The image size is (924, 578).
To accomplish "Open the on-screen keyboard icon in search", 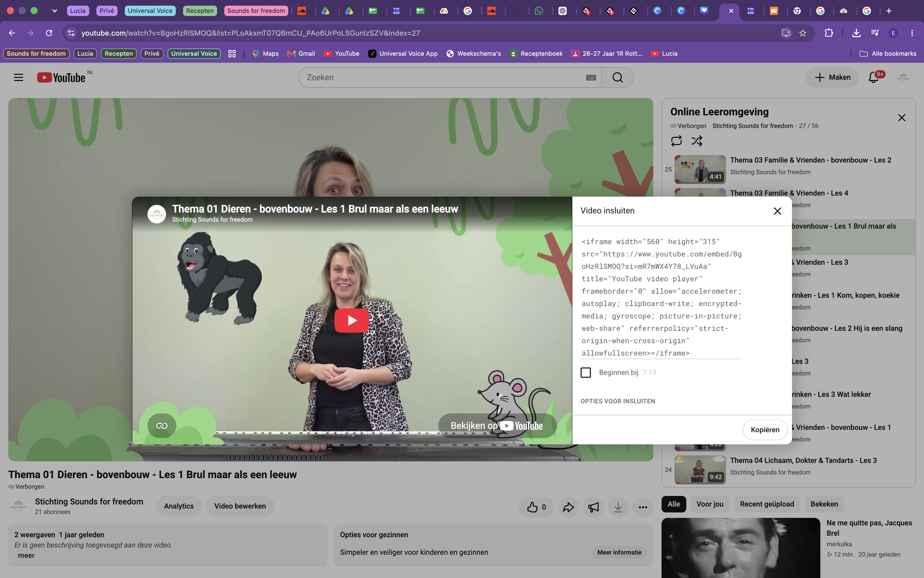I will point(591,78).
